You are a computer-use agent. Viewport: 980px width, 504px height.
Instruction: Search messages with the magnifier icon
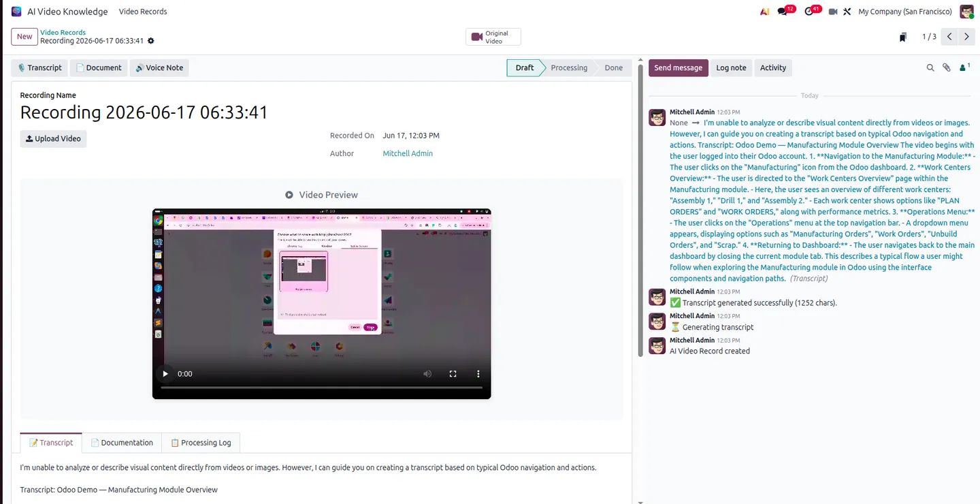[x=930, y=67]
